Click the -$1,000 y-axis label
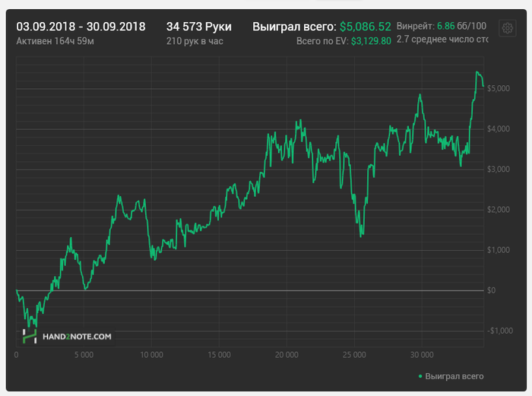 pyautogui.click(x=500, y=331)
